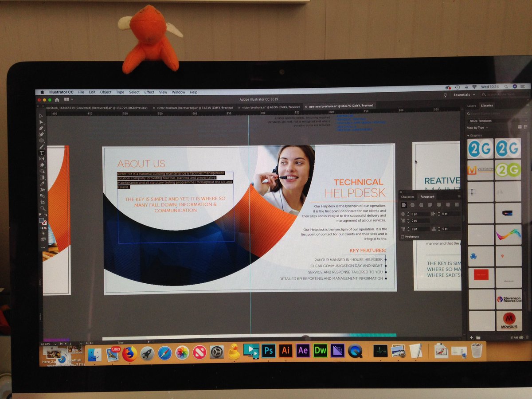Image resolution: width=532 pixels, height=399 pixels.
Task: Set paragraph alignment to left
Action: click(404, 205)
